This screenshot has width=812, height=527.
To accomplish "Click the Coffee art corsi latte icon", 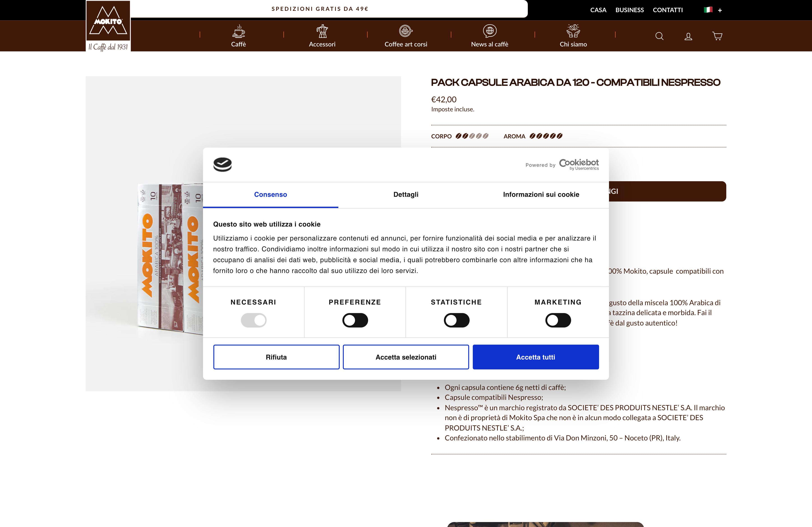I will (x=406, y=31).
